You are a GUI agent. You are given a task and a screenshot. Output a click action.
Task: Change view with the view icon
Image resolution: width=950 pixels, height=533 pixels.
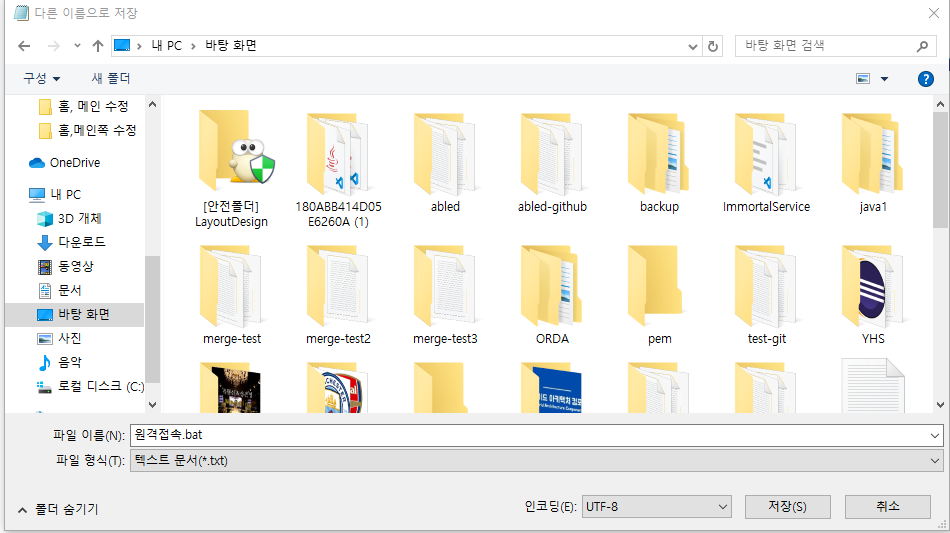point(863,79)
